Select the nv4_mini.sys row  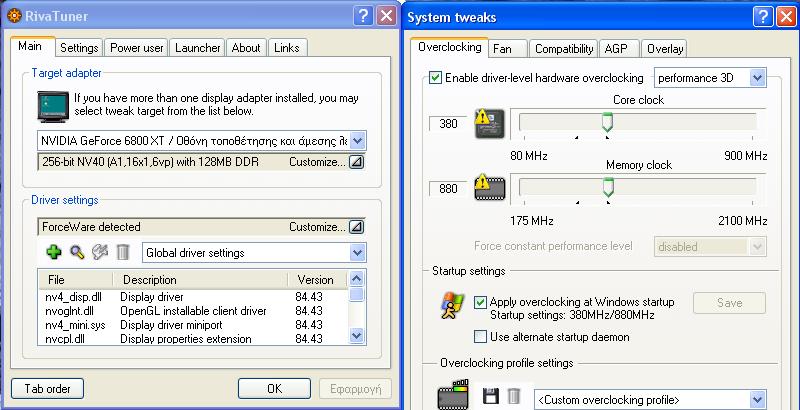[x=194, y=325]
